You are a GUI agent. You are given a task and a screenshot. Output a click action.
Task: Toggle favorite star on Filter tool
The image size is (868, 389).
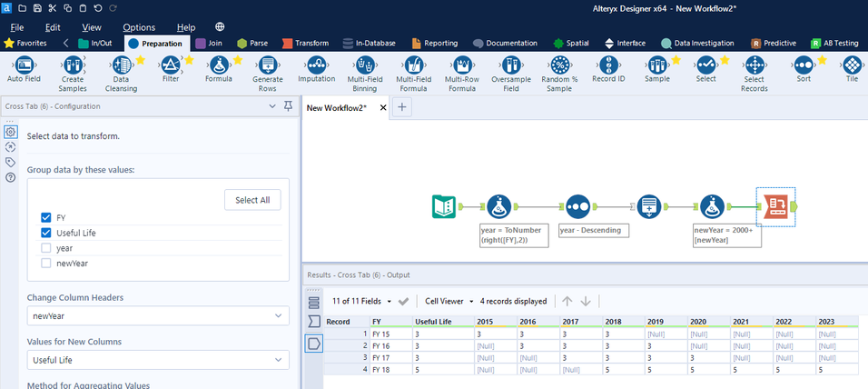click(x=189, y=60)
